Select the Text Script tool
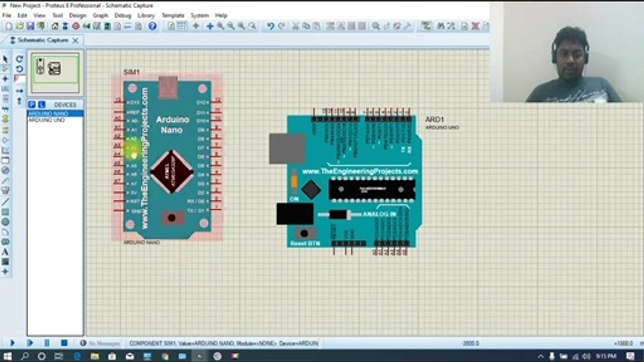The width and height of the screenshot is (644, 362). (5, 99)
